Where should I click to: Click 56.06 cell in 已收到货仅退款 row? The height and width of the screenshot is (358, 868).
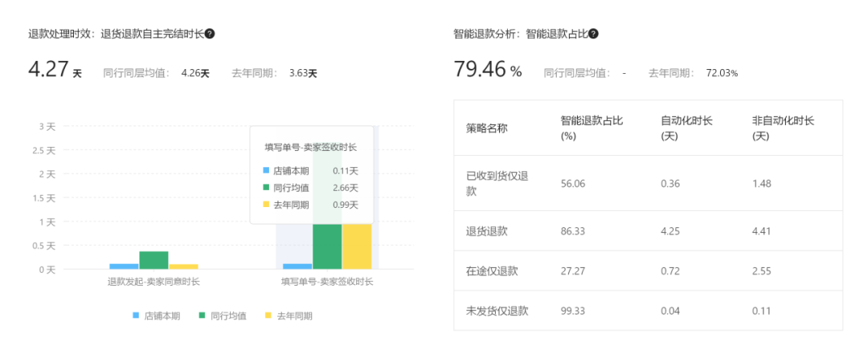[x=573, y=184]
